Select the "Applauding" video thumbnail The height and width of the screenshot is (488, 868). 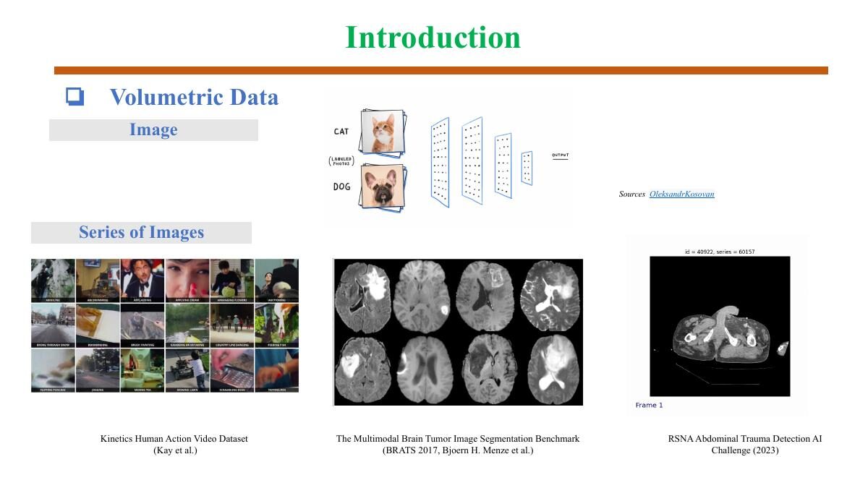coord(142,281)
